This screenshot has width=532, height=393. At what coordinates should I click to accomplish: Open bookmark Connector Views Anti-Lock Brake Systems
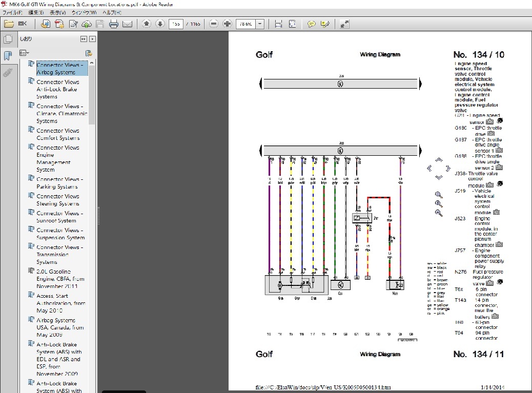click(x=58, y=89)
